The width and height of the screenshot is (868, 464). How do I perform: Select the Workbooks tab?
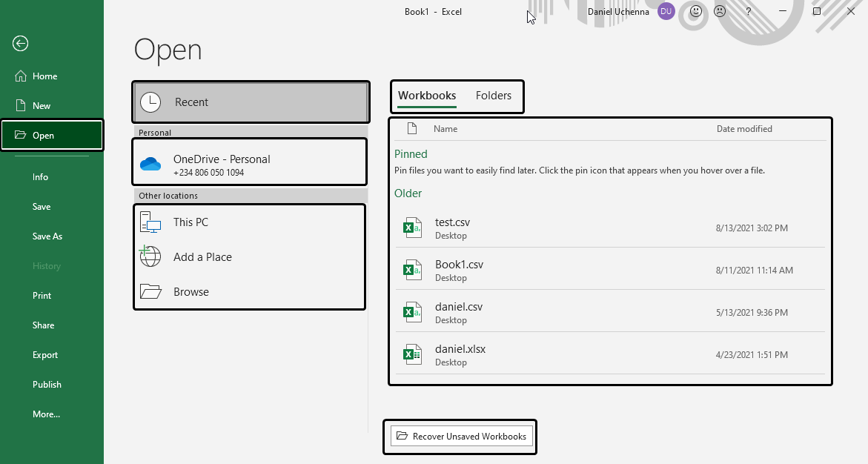pyautogui.click(x=427, y=96)
